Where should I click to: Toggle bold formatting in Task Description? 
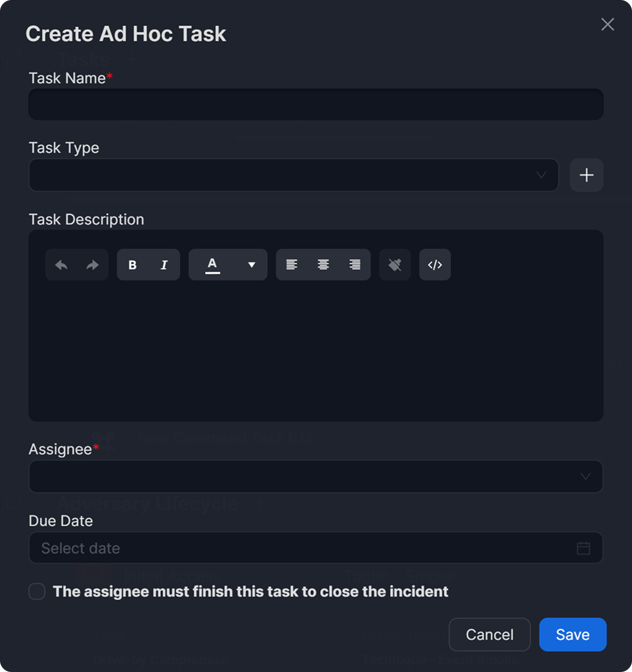pos(133,265)
